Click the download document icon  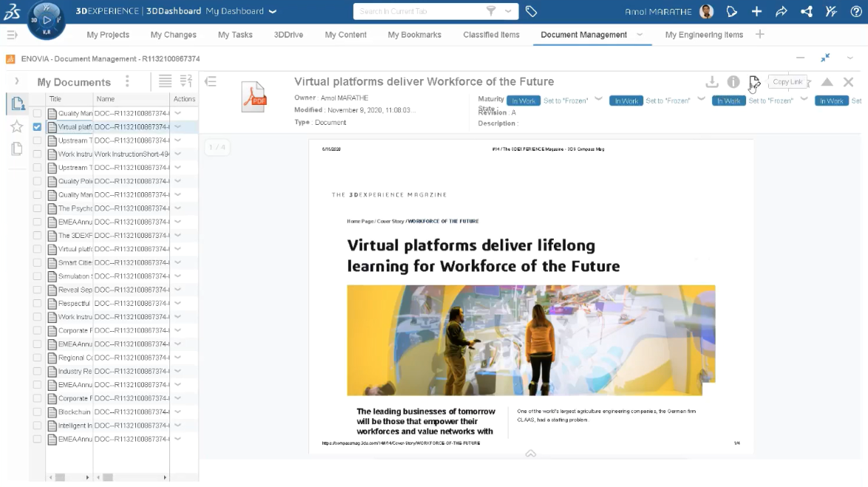pyautogui.click(x=712, y=82)
